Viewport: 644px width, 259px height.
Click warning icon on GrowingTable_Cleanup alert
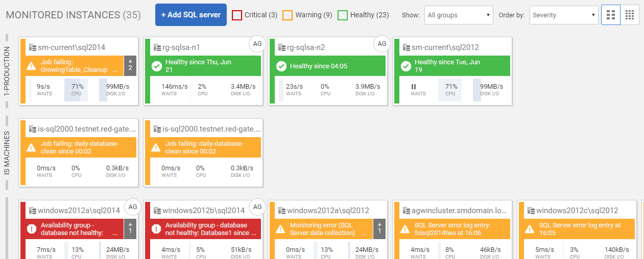31,66
